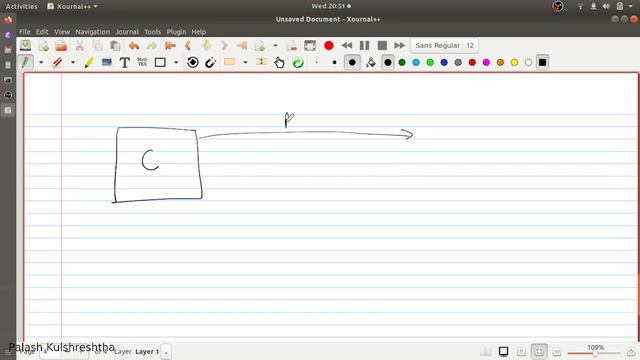Pick the light blue color swatch
This screenshot has height=360, width=640.
point(416,62)
